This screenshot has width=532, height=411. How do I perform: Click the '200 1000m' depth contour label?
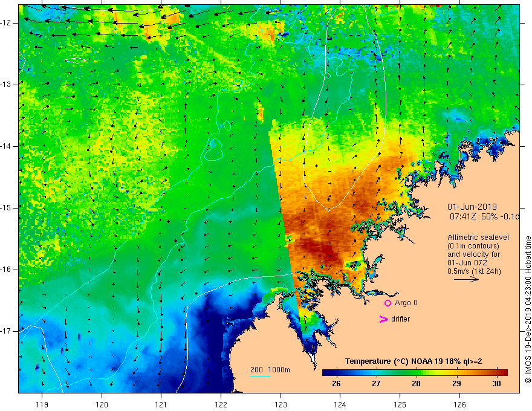click(270, 370)
